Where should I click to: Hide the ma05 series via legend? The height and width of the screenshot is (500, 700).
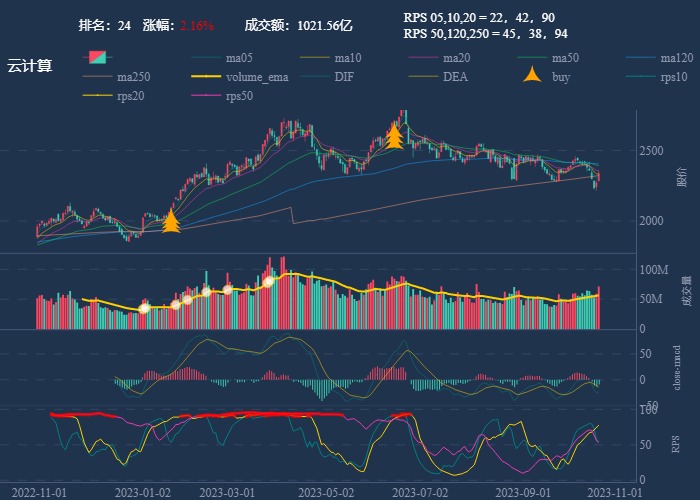coord(240,58)
